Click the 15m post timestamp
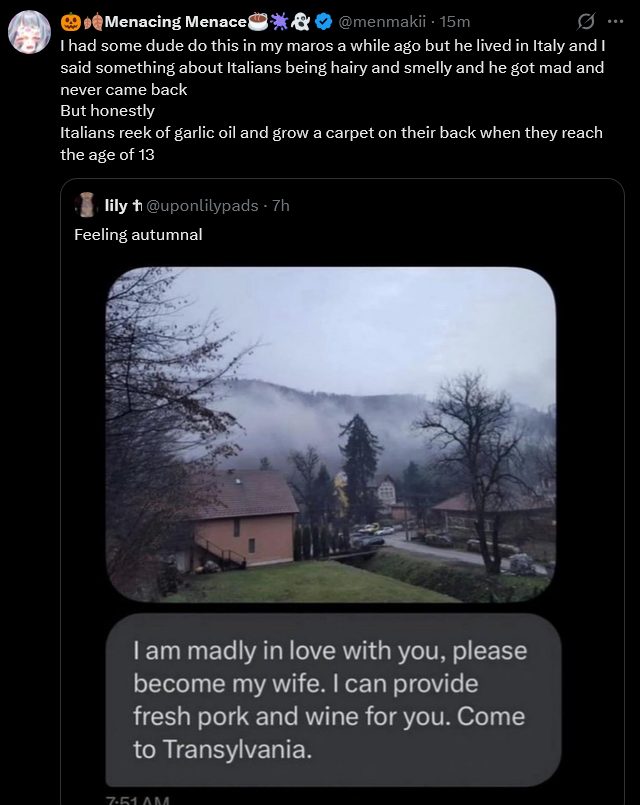 [x=455, y=22]
